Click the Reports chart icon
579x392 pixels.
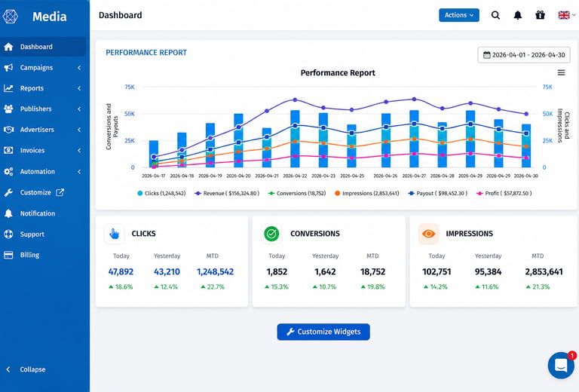click(x=8, y=88)
